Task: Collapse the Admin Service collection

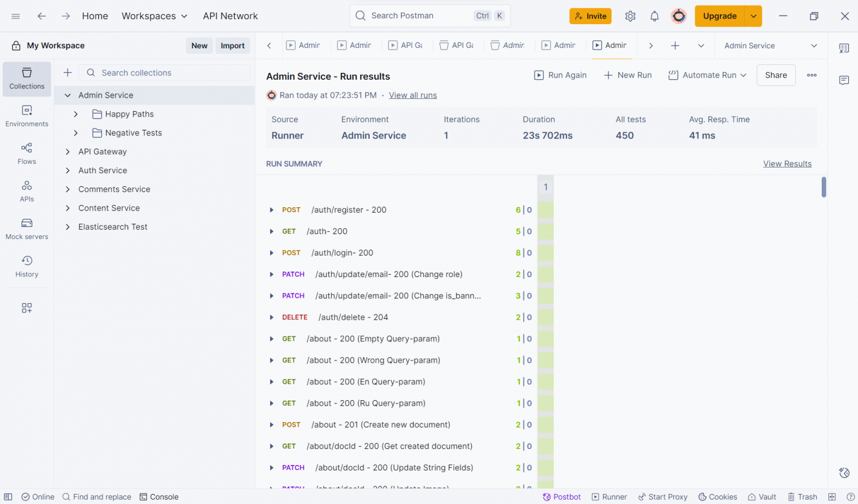Action: tap(68, 95)
